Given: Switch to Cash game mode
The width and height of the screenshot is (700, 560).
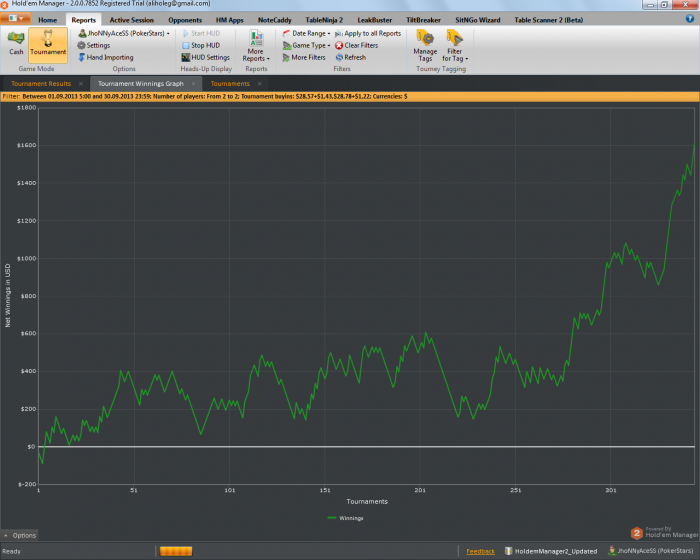Looking at the screenshot, I should [x=16, y=42].
